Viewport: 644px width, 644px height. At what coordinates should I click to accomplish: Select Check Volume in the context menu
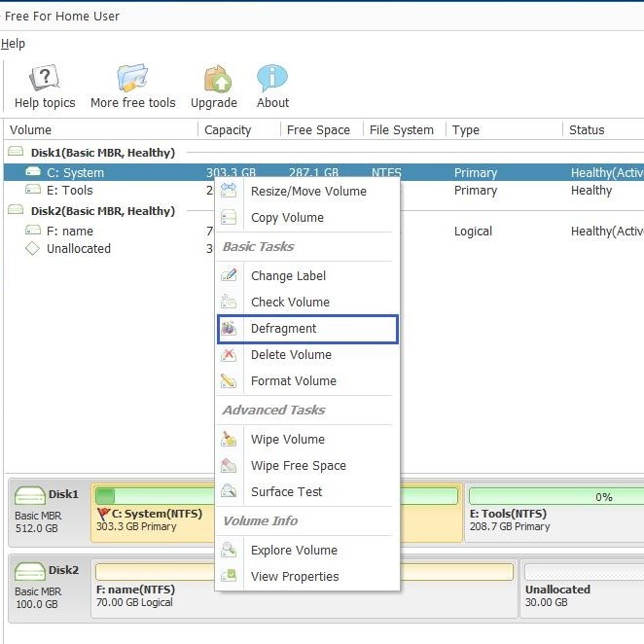coord(308,302)
